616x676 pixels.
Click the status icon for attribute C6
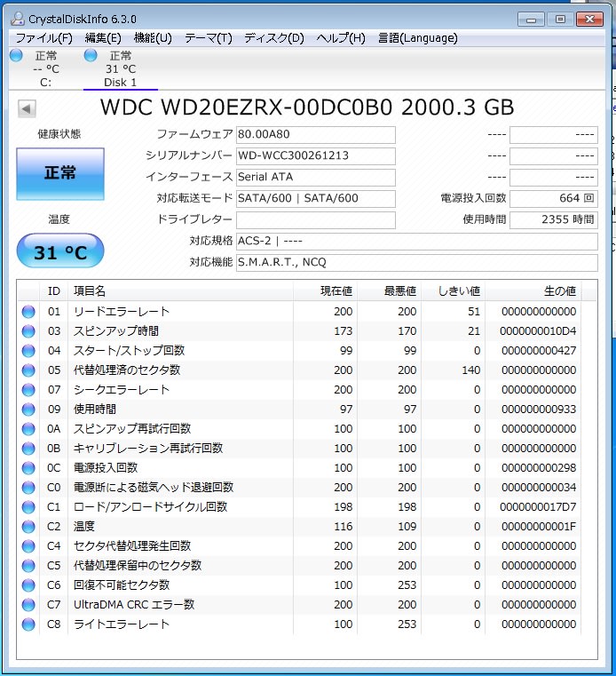click(28, 585)
